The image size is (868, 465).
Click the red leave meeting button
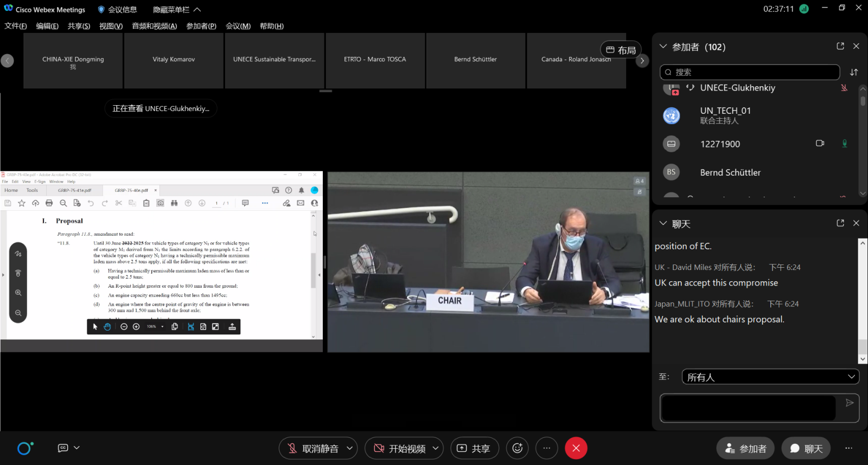click(x=576, y=448)
